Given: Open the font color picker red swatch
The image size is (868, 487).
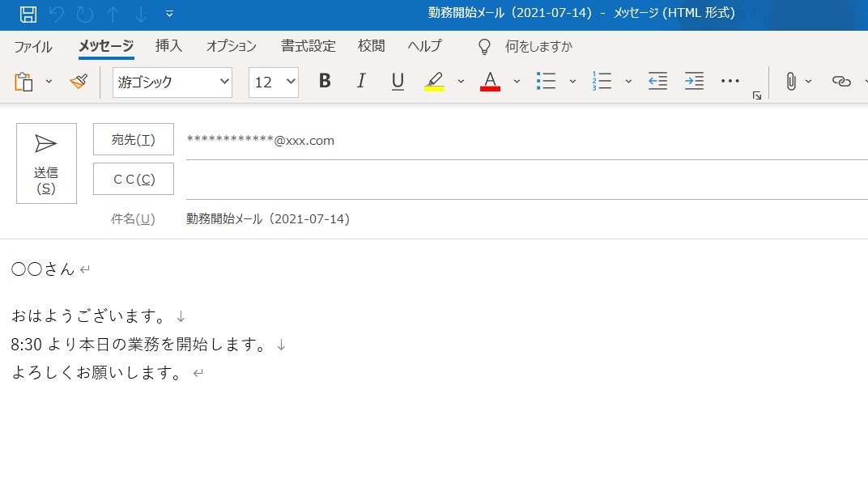Looking at the screenshot, I should [x=489, y=82].
